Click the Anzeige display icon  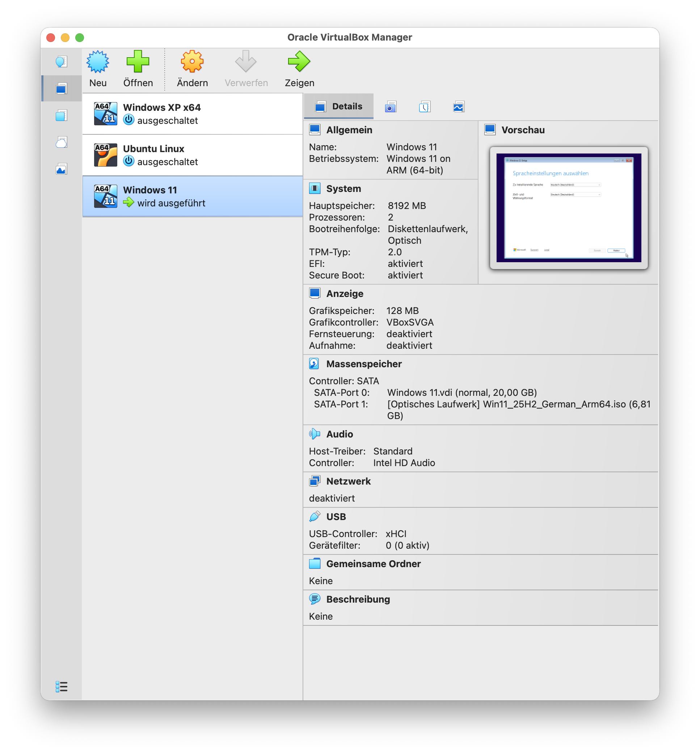click(x=315, y=293)
